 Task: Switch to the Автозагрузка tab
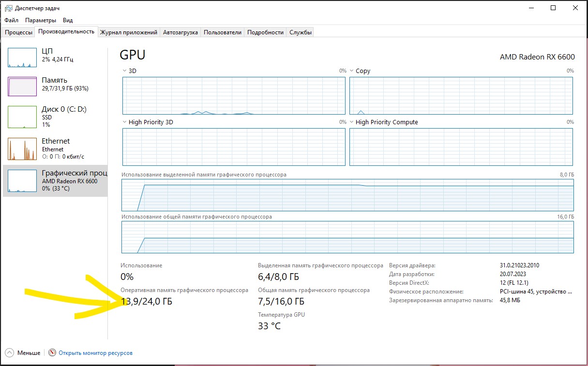pos(181,32)
